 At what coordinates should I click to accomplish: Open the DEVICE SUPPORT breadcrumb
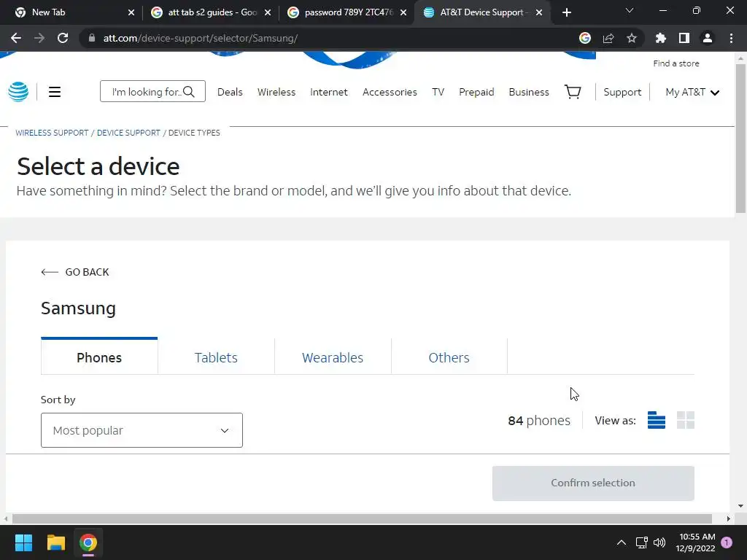[x=128, y=133]
